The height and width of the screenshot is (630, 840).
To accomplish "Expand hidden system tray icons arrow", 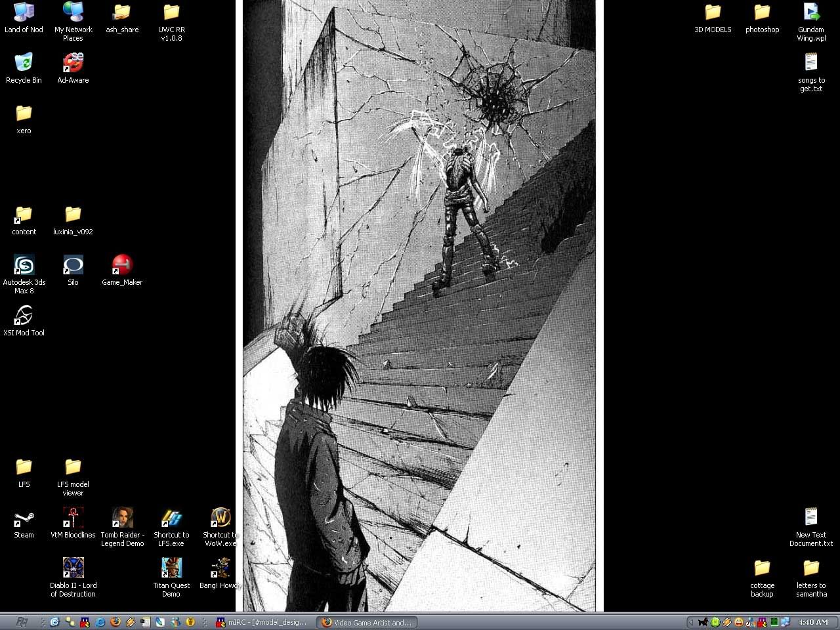I will pos(690,622).
